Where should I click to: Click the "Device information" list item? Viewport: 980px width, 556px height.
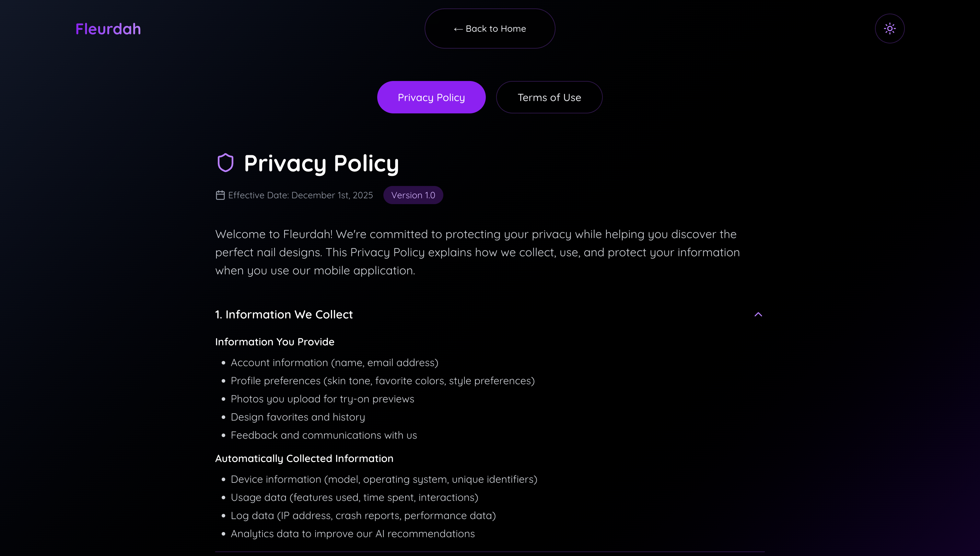tap(384, 479)
